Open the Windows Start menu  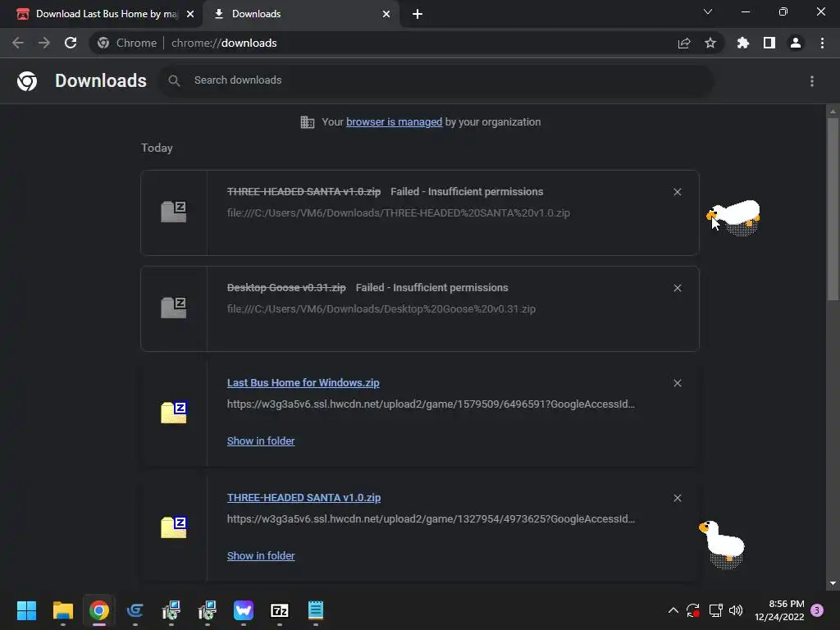click(26, 610)
